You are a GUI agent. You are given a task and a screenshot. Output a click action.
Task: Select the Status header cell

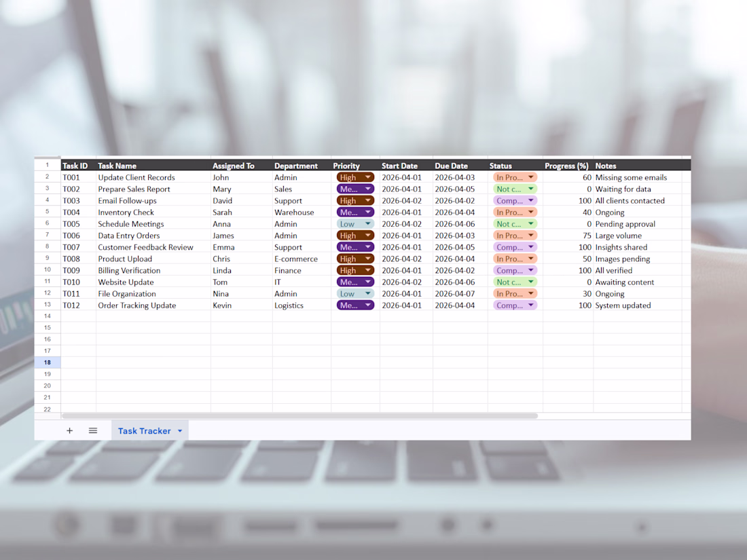tap(515, 165)
